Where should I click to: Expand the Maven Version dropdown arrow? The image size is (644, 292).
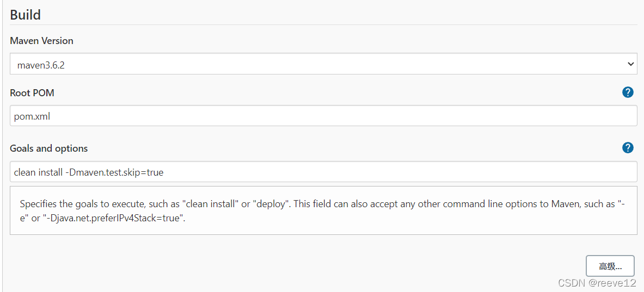point(630,64)
